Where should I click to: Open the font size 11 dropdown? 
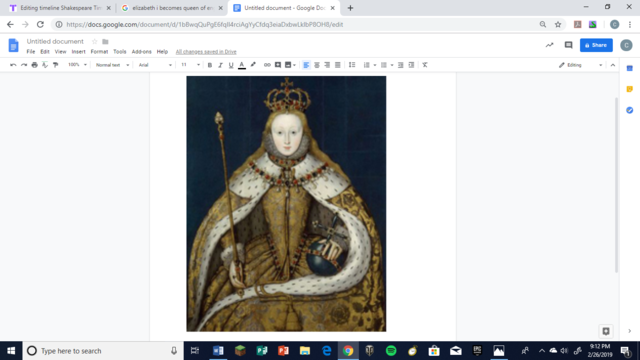pos(191,65)
